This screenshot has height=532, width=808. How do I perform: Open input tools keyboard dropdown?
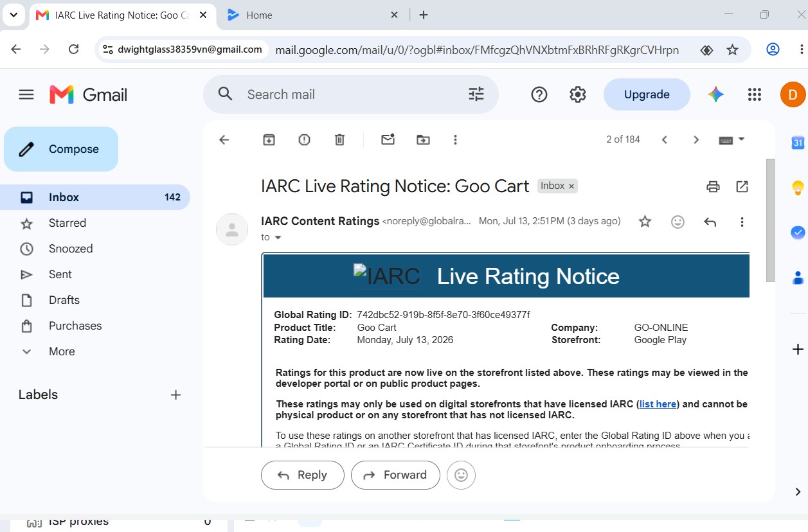click(732, 139)
